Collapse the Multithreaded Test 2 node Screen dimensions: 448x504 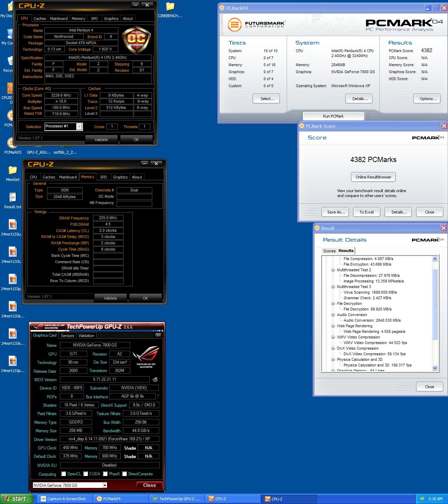point(333,270)
